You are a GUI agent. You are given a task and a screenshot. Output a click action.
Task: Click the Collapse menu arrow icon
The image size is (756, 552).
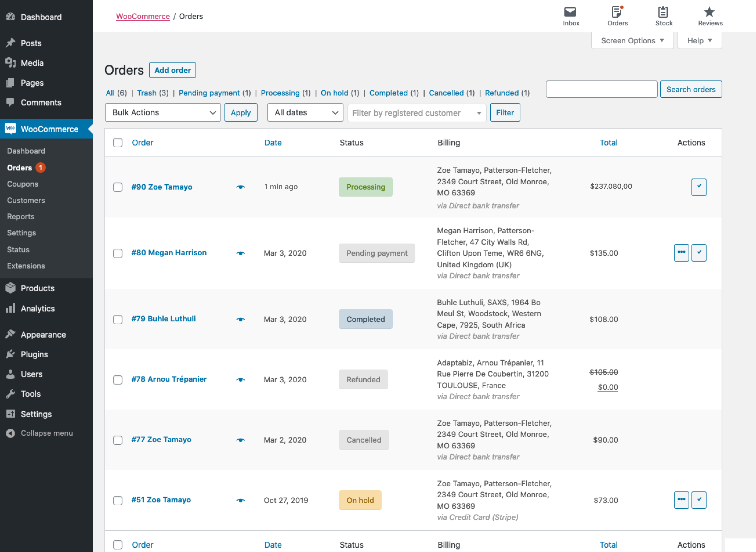coord(10,433)
